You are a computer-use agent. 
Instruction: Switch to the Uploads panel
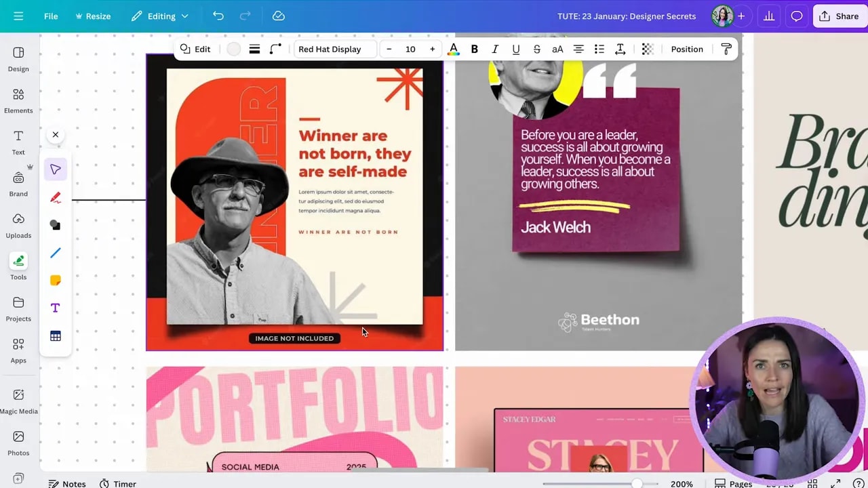tap(18, 225)
